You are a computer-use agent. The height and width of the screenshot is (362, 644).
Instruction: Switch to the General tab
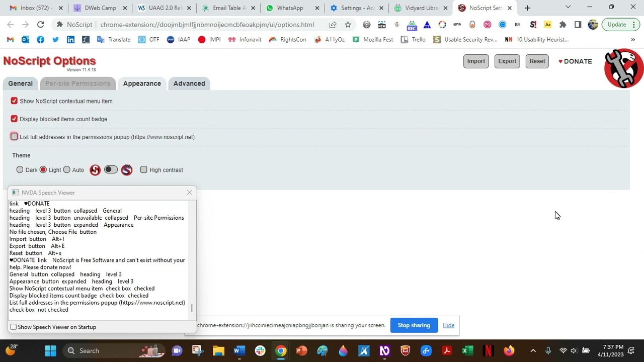[x=20, y=83]
